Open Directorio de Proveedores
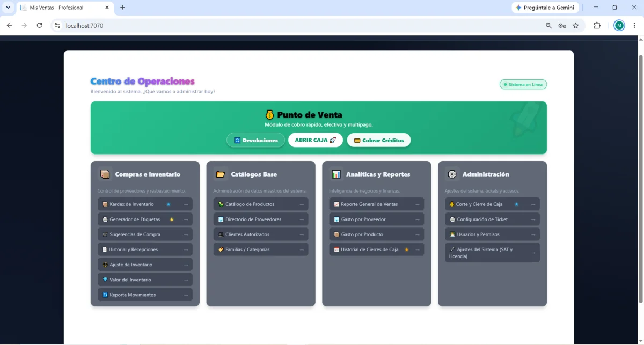Image resolution: width=644 pixels, height=345 pixels. coord(261,219)
